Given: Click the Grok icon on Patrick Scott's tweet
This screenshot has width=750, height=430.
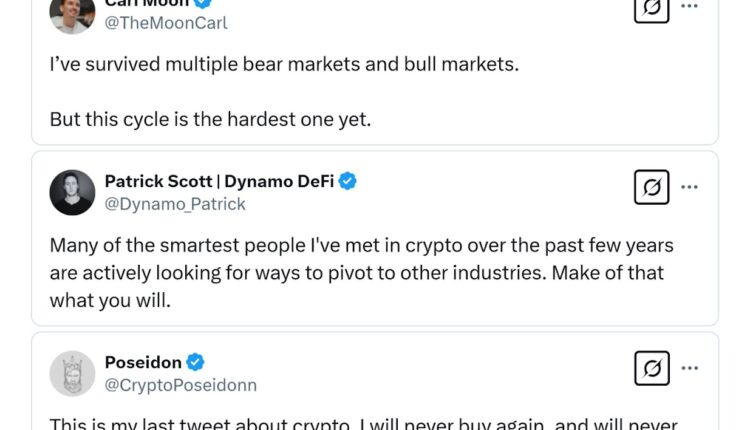Looking at the screenshot, I should tap(652, 187).
